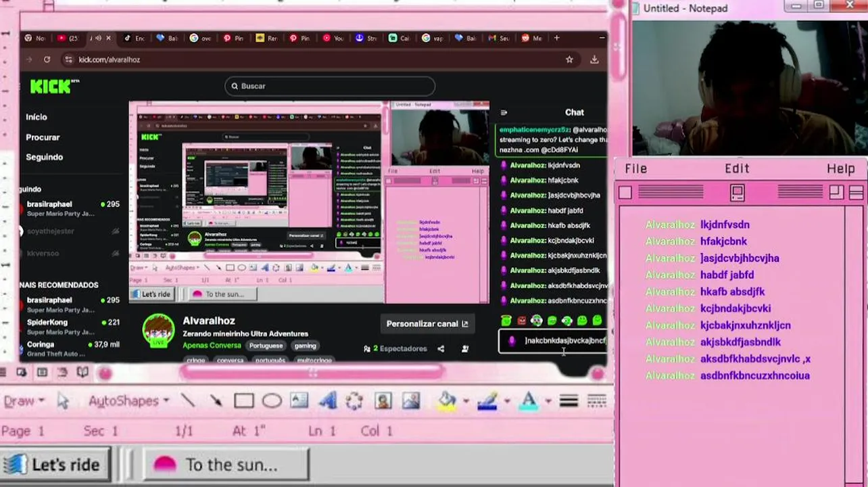
Task: Select the pointer Select Objects tool
Action: click(63, 401)
